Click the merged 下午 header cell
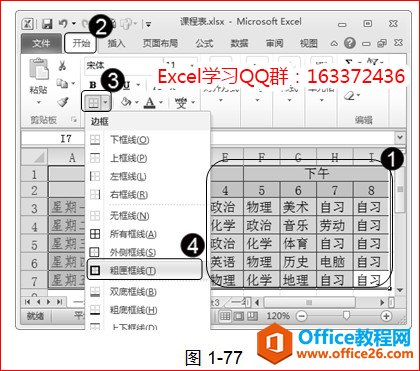The width and height of the screenshot is (420, 371). point(316,174)
